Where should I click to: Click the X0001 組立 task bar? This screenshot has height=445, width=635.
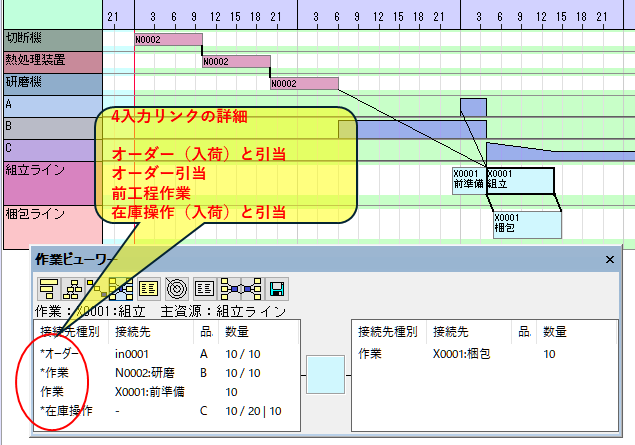click(x=519, y=179)
